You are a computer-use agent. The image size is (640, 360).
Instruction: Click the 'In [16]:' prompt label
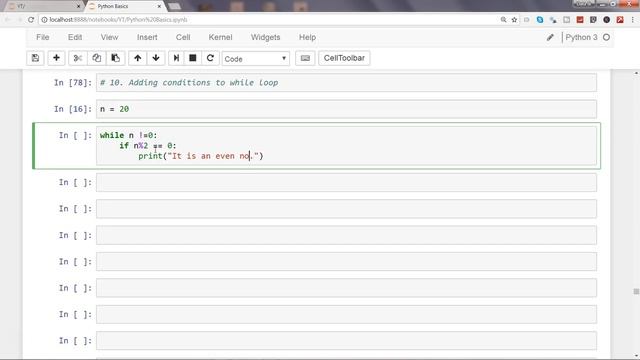(x=73, y=109)
